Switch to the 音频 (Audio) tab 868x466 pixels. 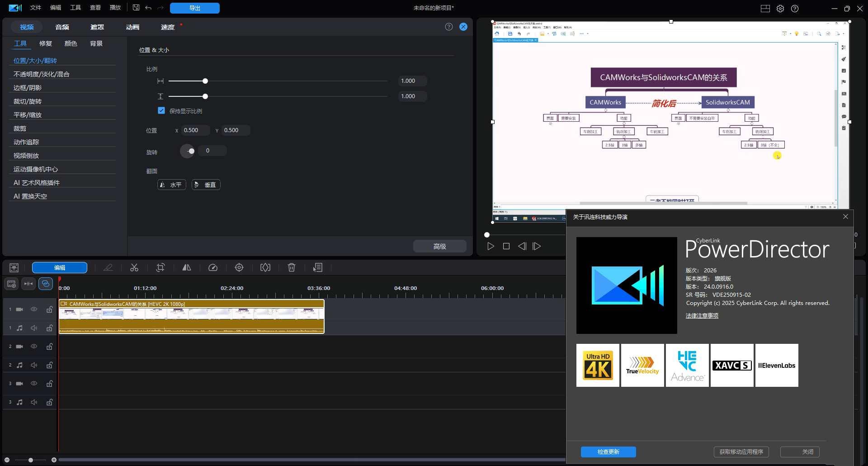62,27
